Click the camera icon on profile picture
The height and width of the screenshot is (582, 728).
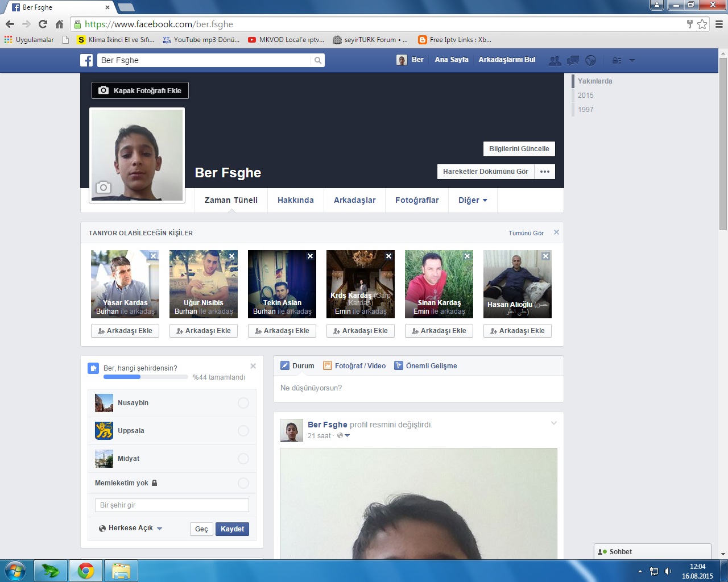(103, 188)
